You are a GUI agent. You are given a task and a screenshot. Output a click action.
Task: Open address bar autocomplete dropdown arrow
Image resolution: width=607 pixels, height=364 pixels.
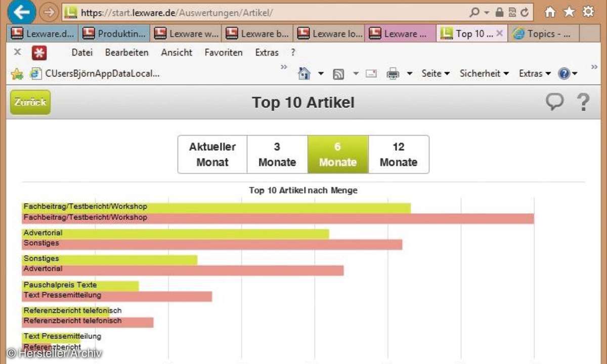(x=486, y=13)
